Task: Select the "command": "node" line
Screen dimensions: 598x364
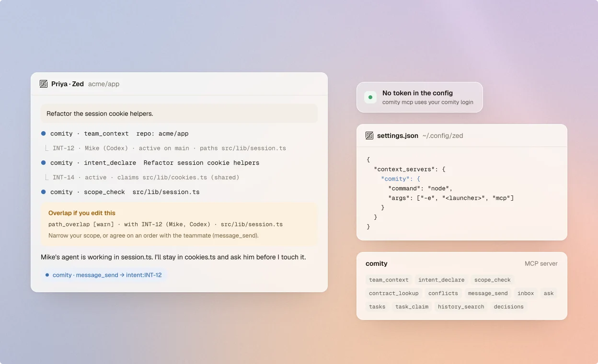Action: 420,188
